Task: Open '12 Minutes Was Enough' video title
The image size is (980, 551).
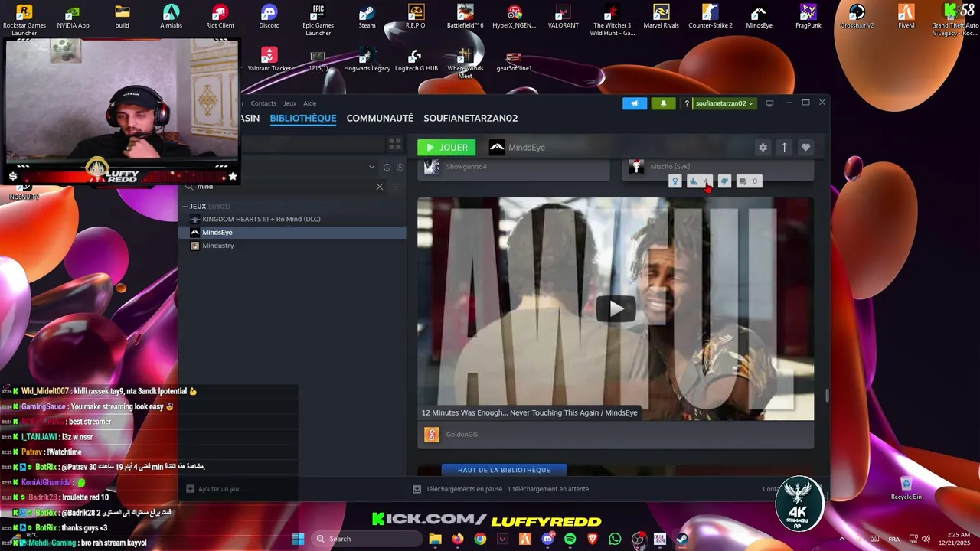Action: click(x=529, y=412)
